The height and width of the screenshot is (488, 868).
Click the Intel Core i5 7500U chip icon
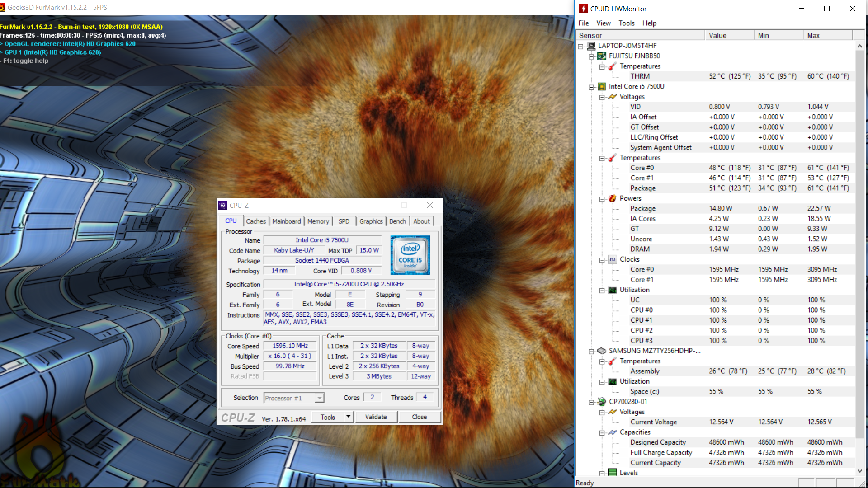click(x=602, y=86)
